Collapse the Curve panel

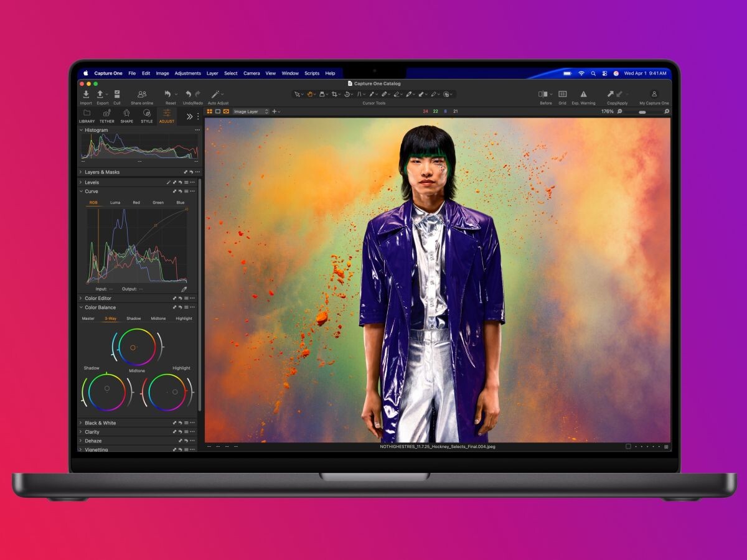click(x=82, y=191)
